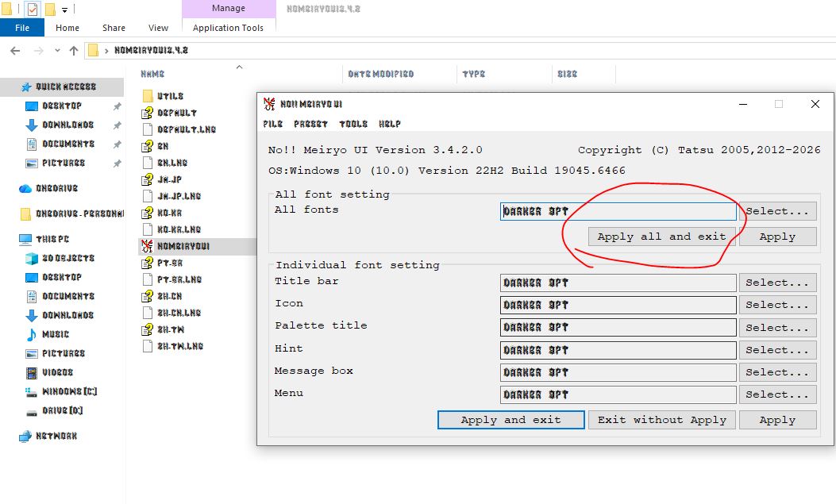Click the All fonts text field
The image size is (836, 504).
[x=618, y=211]
